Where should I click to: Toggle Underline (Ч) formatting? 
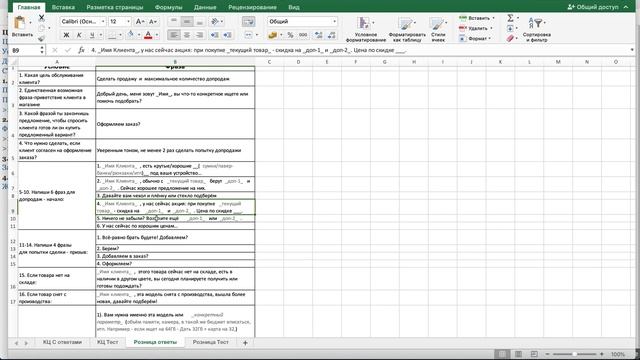tap(92, 35)
